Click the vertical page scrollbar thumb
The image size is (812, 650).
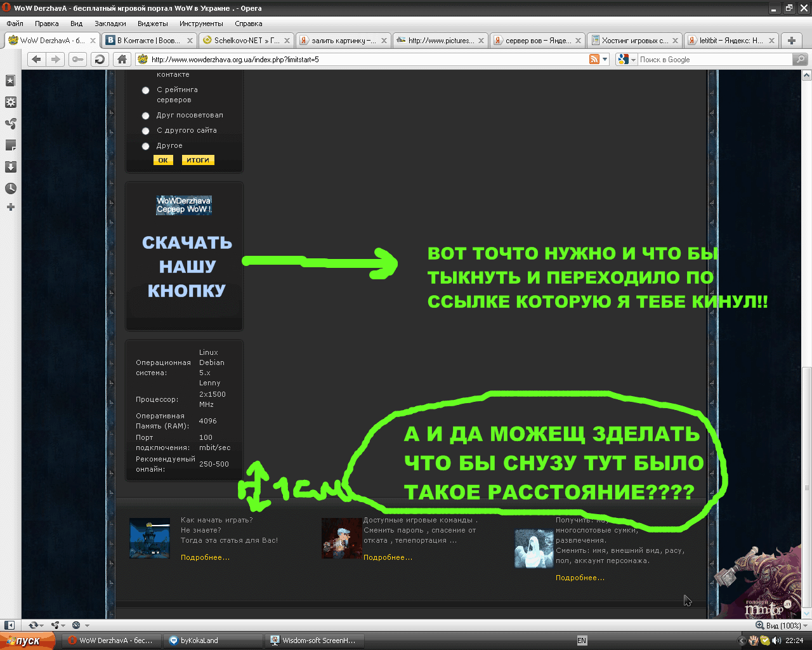pos(807,487)
